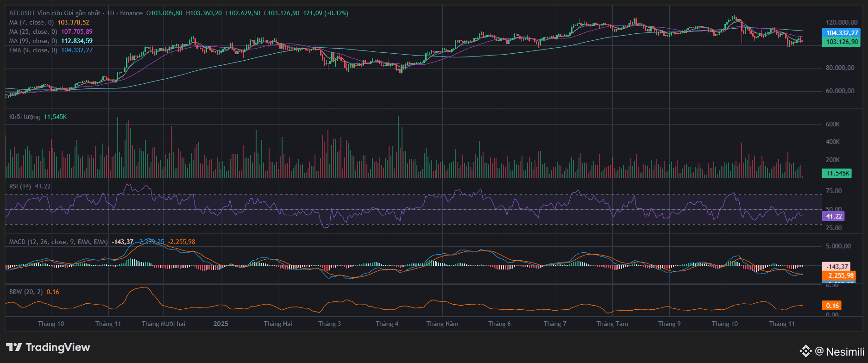
Task: Open the @Nesimili username watermark
Action: click(840, 351)
